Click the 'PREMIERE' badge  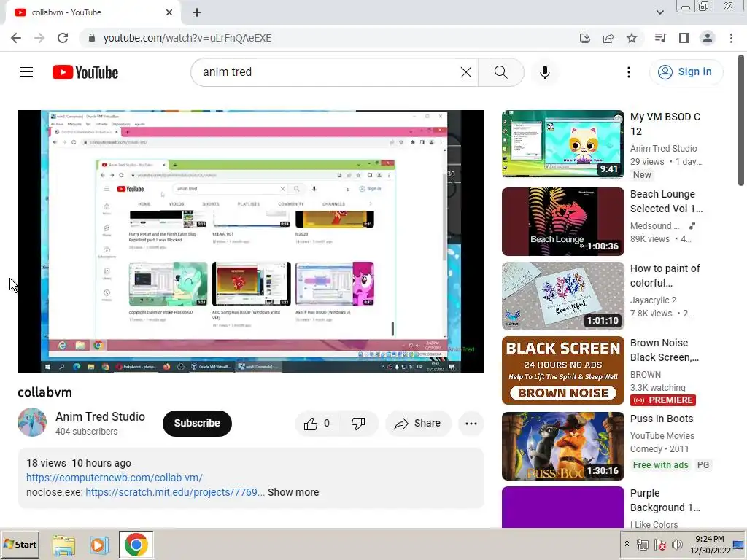pyautogui.click(x=662, y=400)
